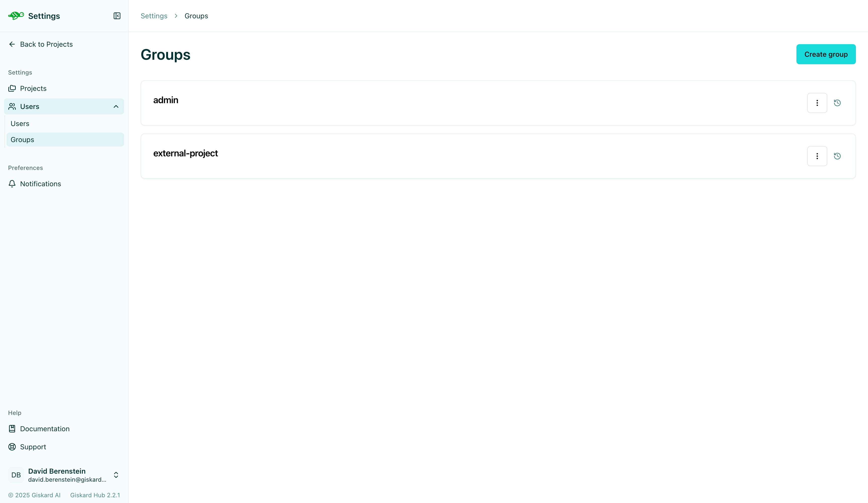The height and width of the screenshot is (503, 868).
Task: Click the Users people icon
Action: coord(12,106)
